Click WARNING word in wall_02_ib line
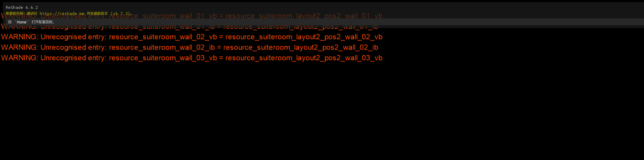This screenshot has width=644, height=160. pyautogui.click(x=20, y=47)
